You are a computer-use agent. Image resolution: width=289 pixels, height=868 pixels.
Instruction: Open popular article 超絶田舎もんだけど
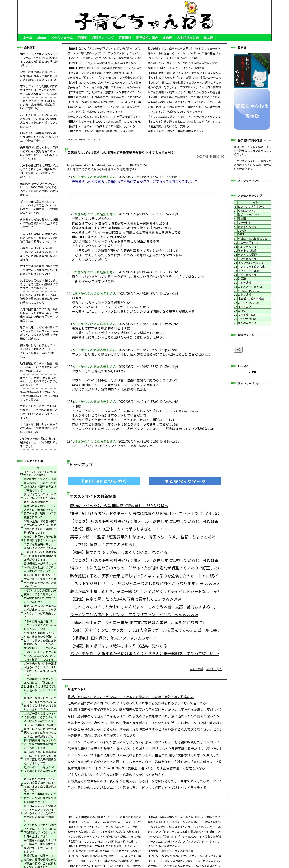pyautogui.click(x=40, y=484)
